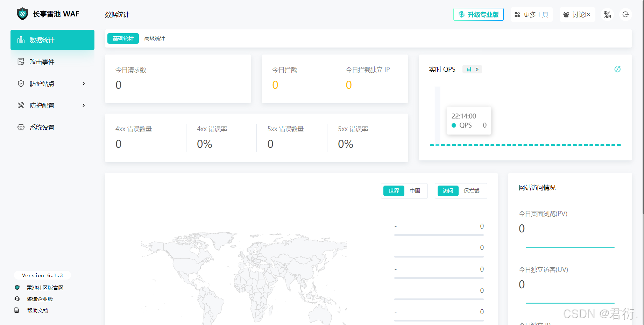Click the 4xx 错误数量 label

[x=134, y=129]
